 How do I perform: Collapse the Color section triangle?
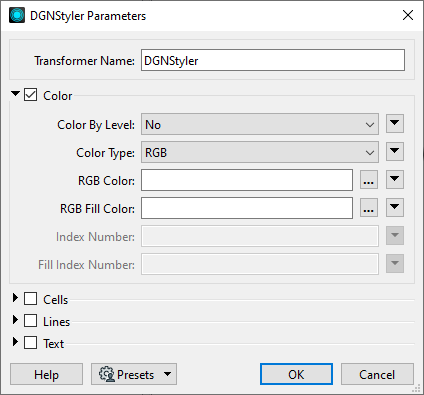15,94
